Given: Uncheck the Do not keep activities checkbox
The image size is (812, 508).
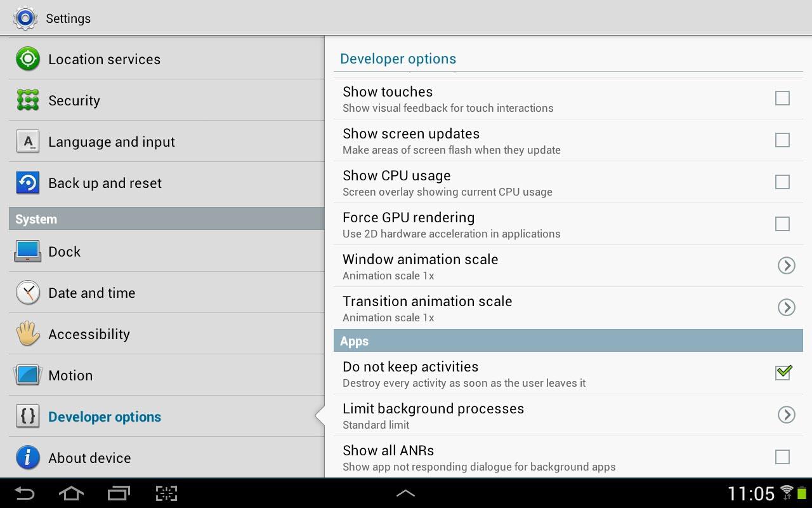Looking at the screenshot, I should point(783,373).
